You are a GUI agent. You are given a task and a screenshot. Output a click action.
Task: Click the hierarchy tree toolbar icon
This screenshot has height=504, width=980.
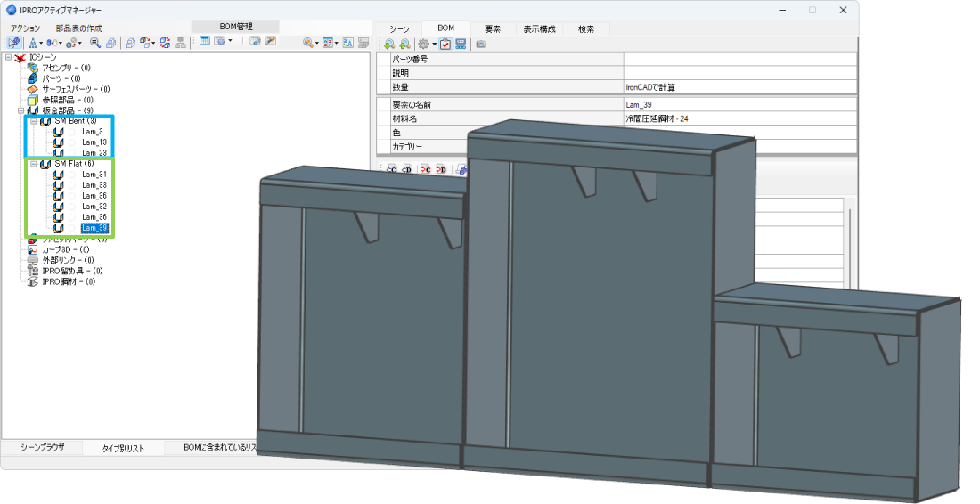tap(32, 43)
